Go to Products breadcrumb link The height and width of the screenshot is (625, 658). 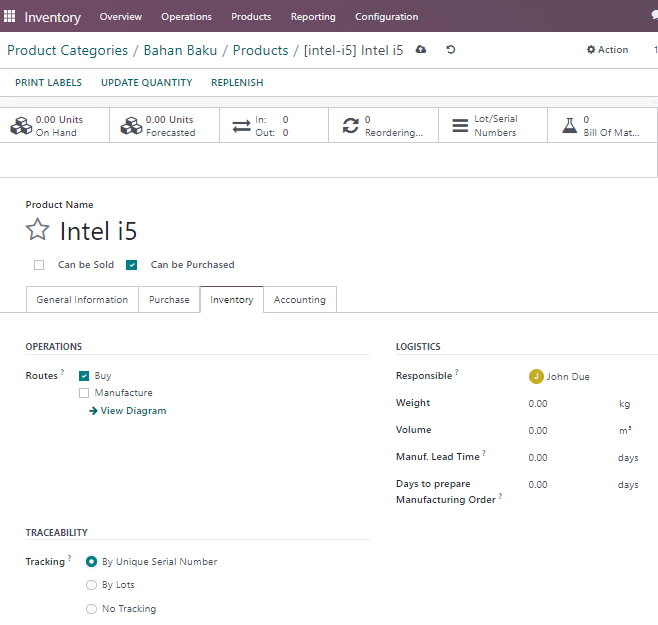261,50
